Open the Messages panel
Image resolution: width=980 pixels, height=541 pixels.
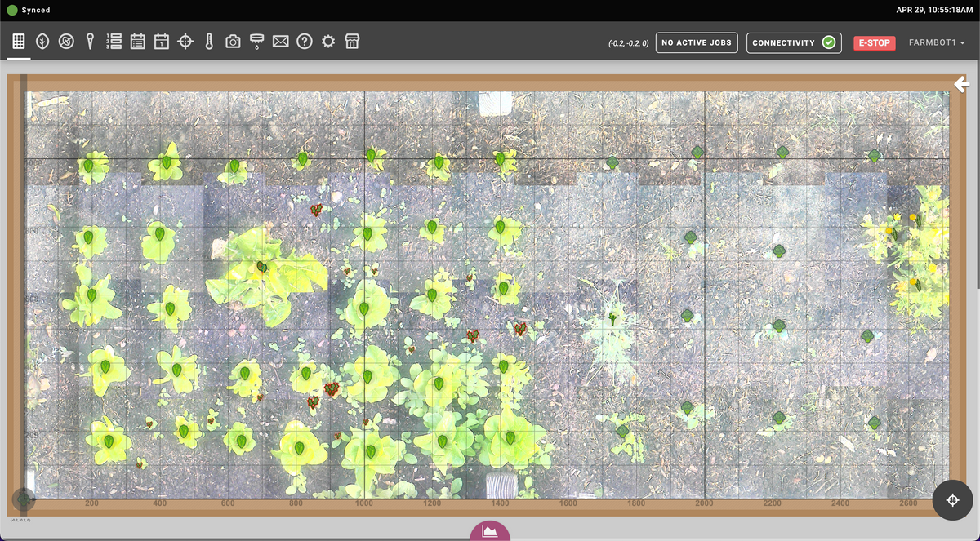[x=280, y=41]
